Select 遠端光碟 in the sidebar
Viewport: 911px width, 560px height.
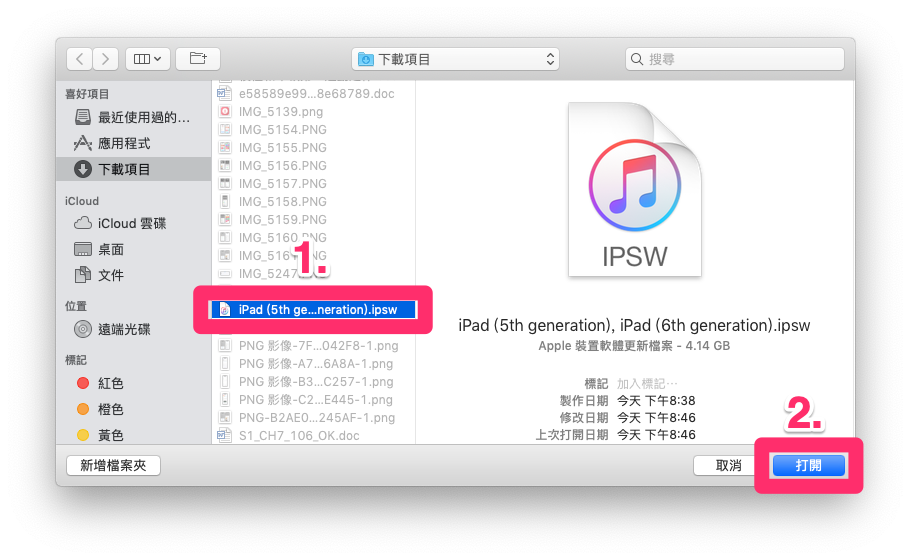click(134, 329)
